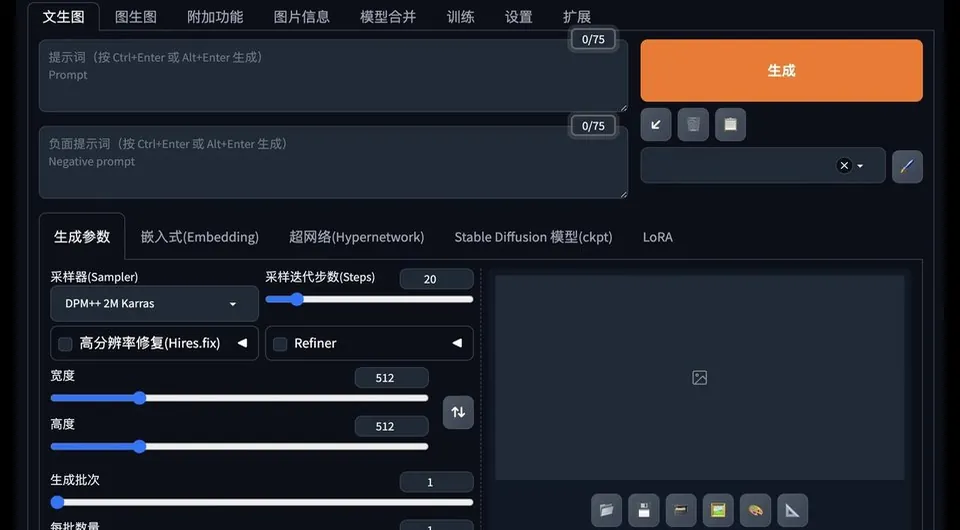
Task: Select the 文生图 tab
Action: click(x=64, y=17)
